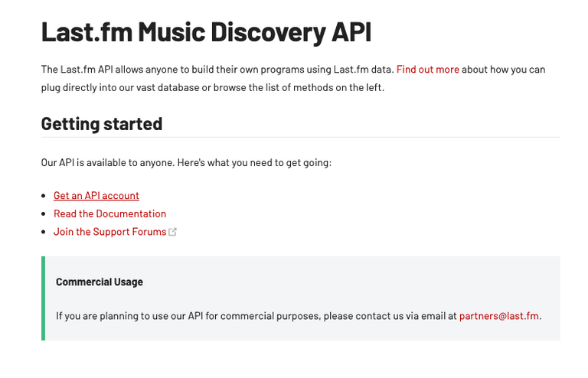Select the 'Getting started' section heading

102,124
